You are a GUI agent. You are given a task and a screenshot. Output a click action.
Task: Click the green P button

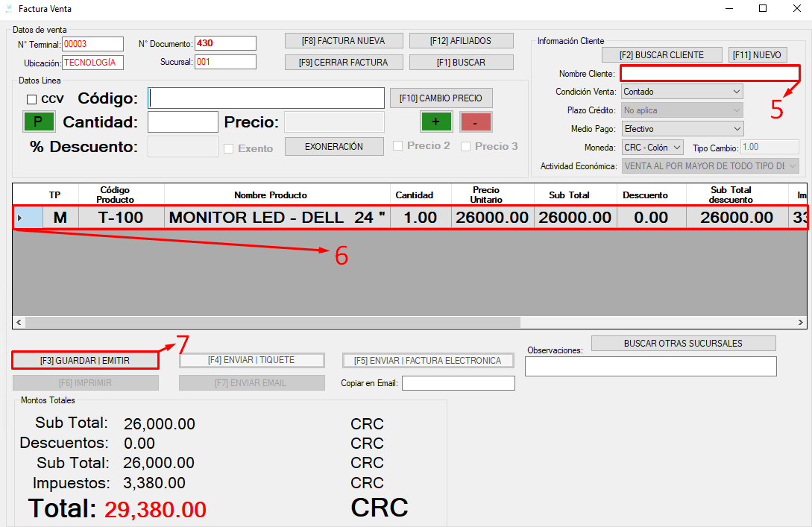(39, 122)
